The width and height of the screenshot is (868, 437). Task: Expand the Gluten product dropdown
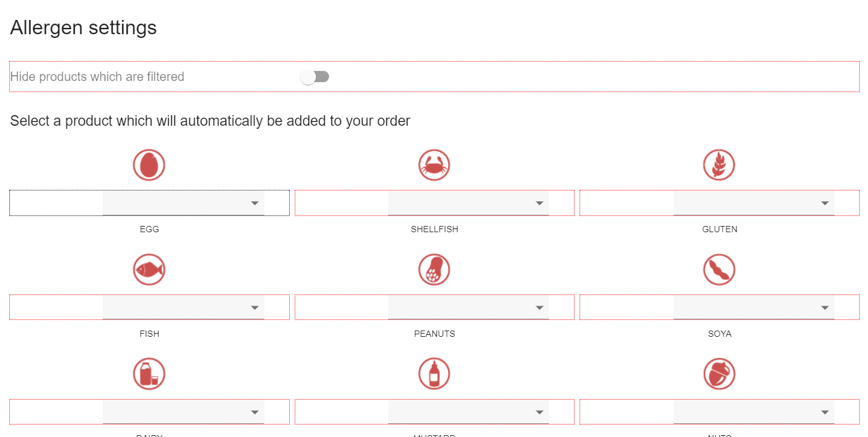754,204
